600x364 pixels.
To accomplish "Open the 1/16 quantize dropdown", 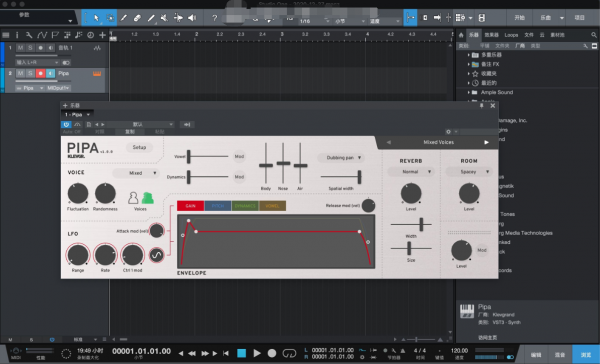I will (x=315, y=21).
